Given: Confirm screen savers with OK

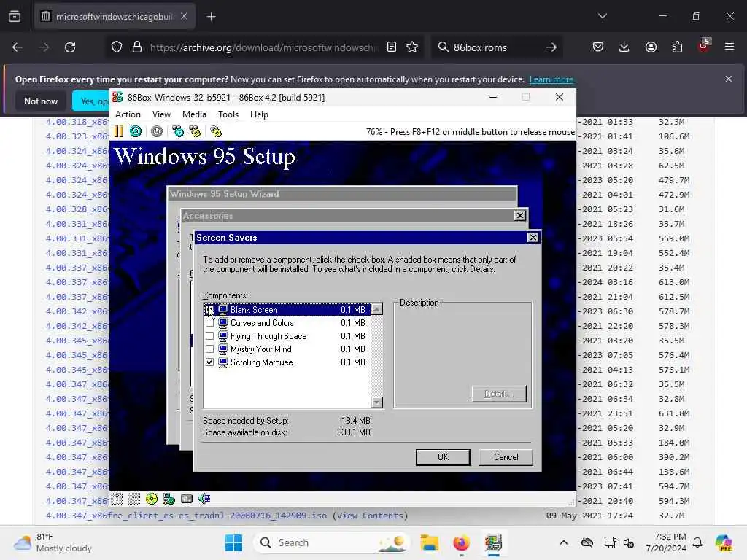Looking at the screenshot, I should point(443,457).
